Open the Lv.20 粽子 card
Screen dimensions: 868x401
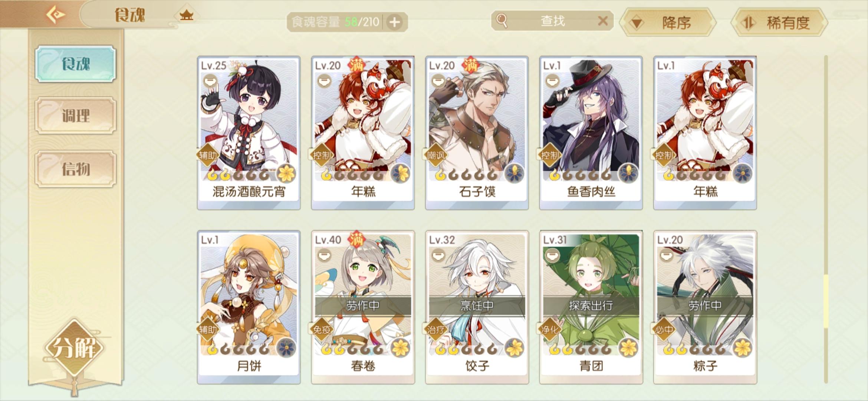coord(705,307)
